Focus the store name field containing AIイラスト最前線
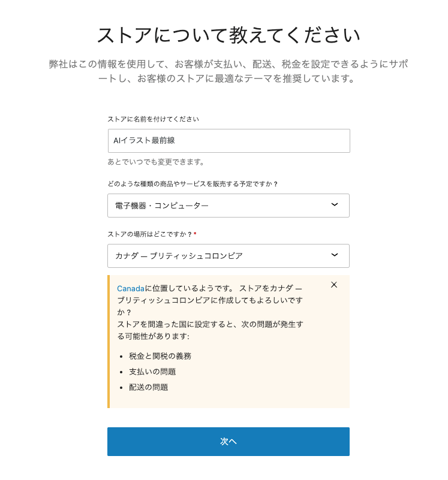Screen dimensions: 448x480 coord(228,141)
